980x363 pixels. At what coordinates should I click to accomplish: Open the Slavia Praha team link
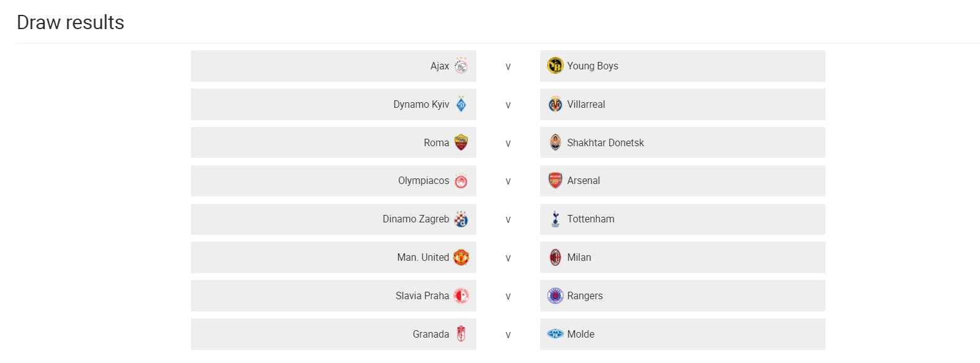[x=422, y=295]
